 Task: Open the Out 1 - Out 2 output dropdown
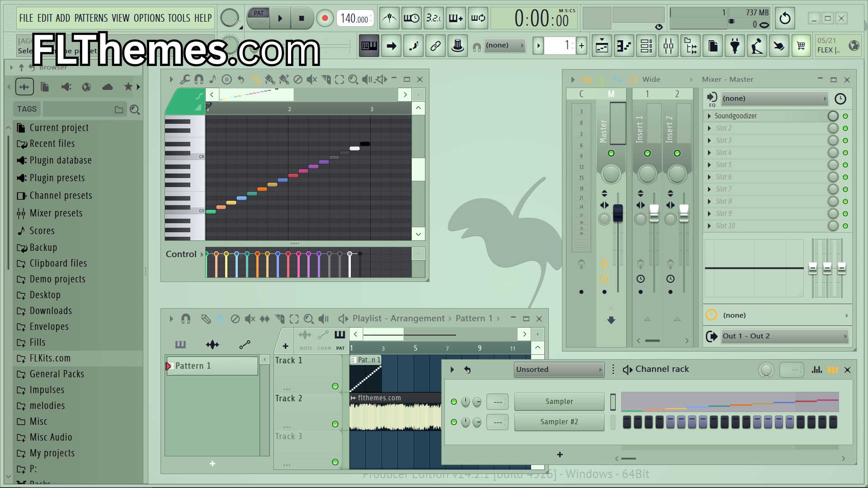point(785,336)
